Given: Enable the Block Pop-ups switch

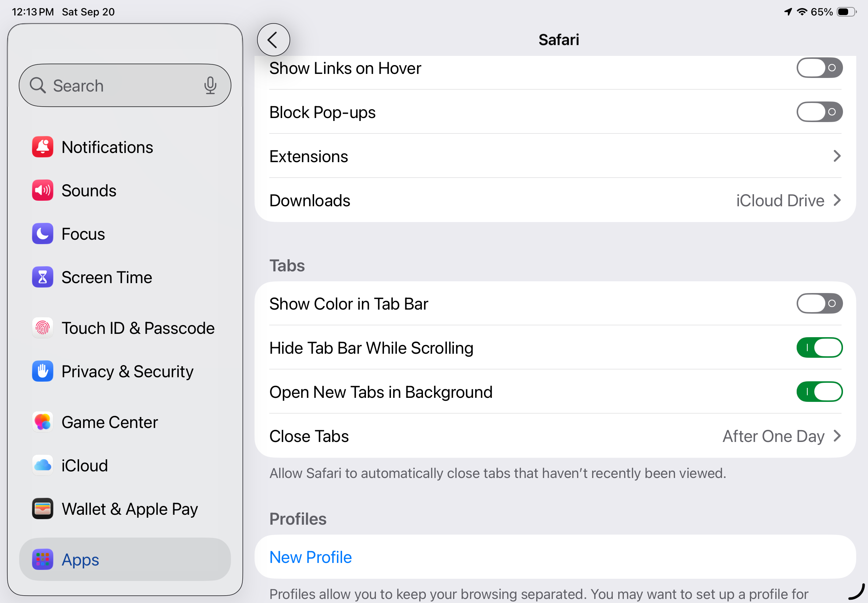Looking at the screenshot, I should coord(819,112).
